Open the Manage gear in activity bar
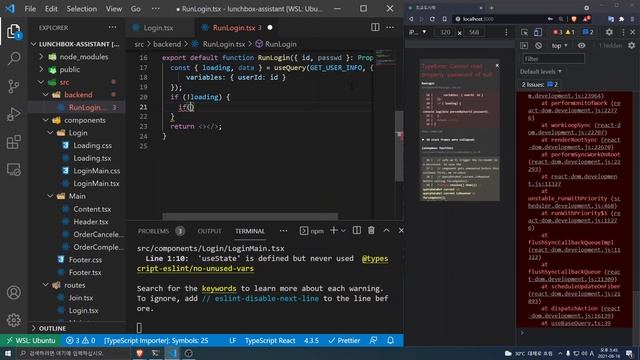The height and width of the screenshot is (360, 640). pos(13,320)
